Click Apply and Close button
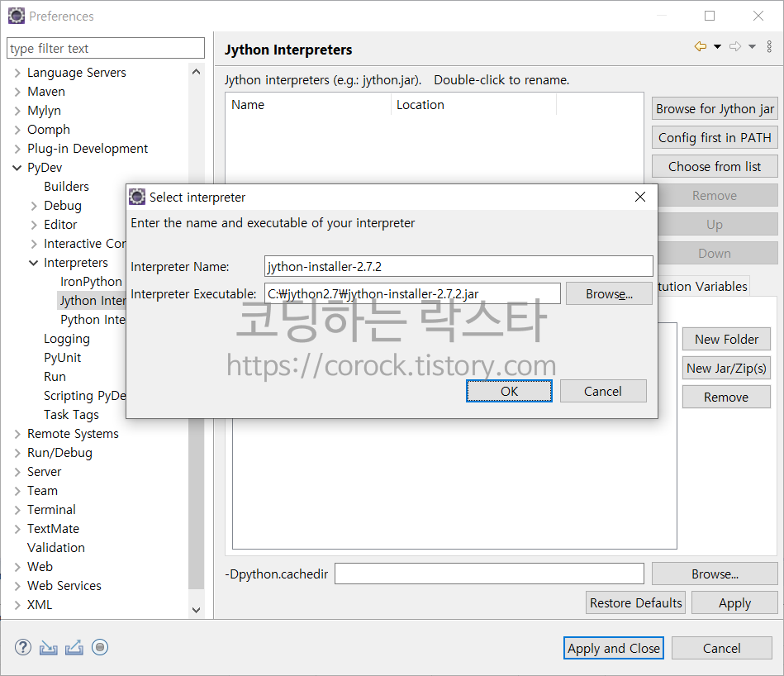Viewport: 784px width, 676px height. pos(614,648)
